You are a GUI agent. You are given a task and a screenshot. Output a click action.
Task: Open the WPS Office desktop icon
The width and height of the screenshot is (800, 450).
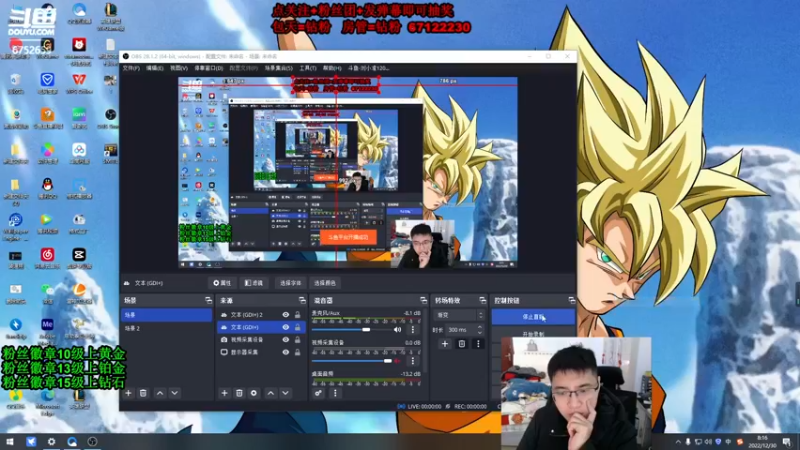pos(79,83)
